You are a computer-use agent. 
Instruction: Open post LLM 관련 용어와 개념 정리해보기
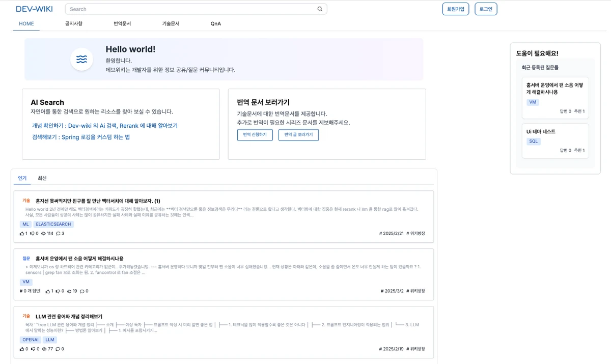tap(69, 316)
